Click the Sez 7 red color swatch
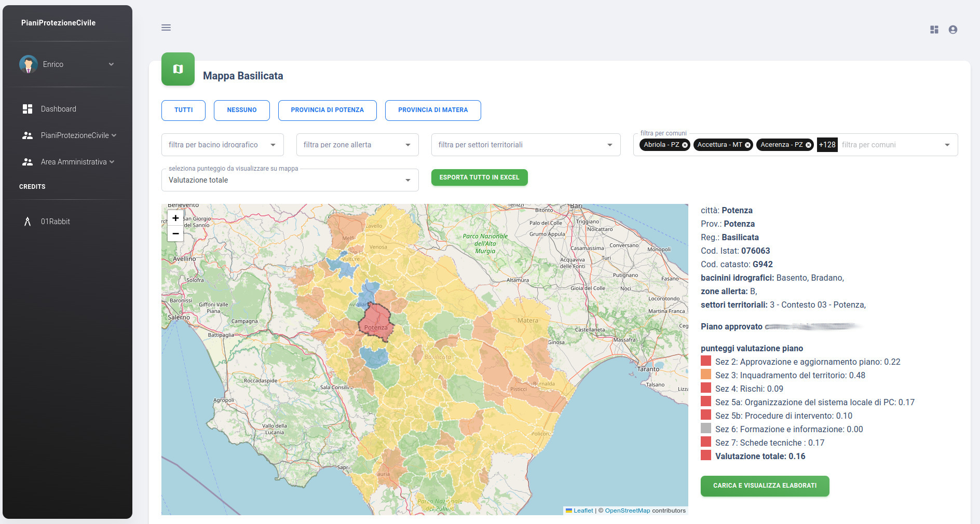Image resolution: width=980 pixels, height=524 pixels. click(706, 442)
